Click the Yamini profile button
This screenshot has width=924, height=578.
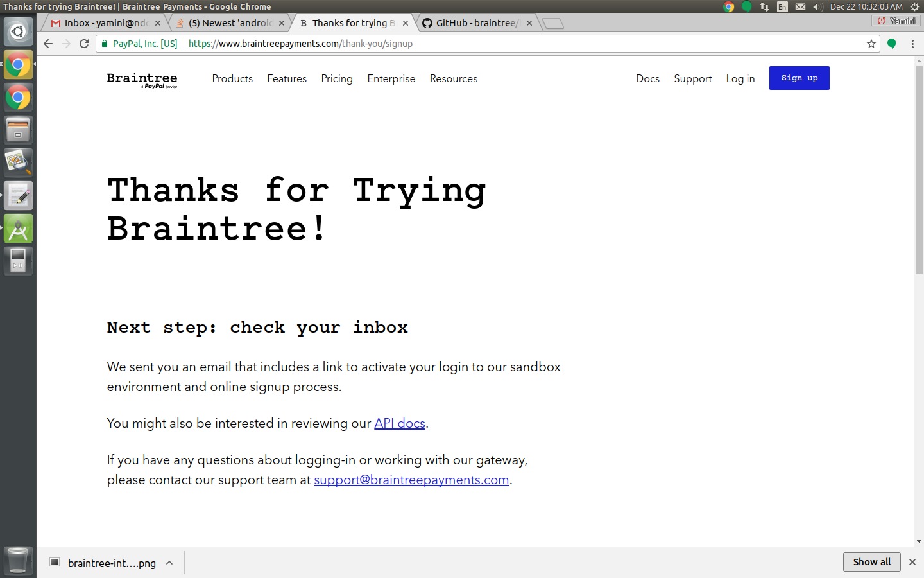click(896, 21)
